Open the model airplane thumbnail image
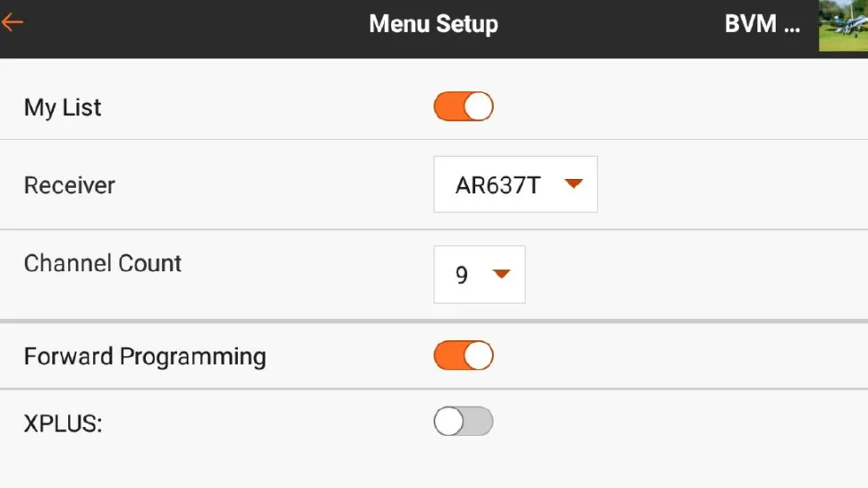Screen dimensions: 868x488 pyautogui.click(x=843, y=25)
